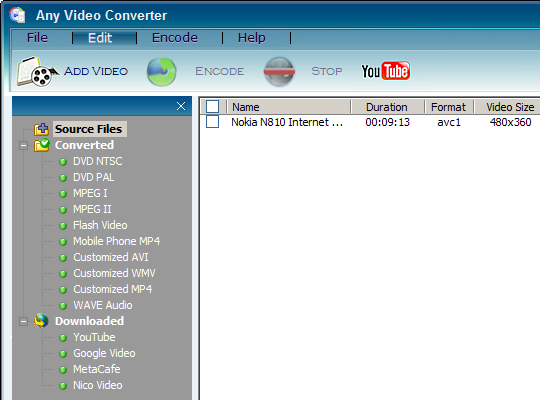The width and height of the screenshot is (540, 400).
Task: Click green dot beside Customized MP4
Action: pos(63,290)
